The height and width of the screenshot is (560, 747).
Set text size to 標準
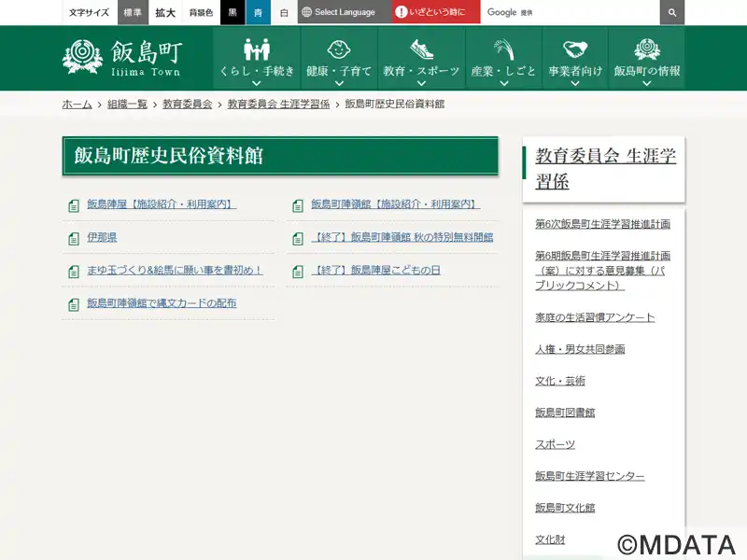[133, 12]
